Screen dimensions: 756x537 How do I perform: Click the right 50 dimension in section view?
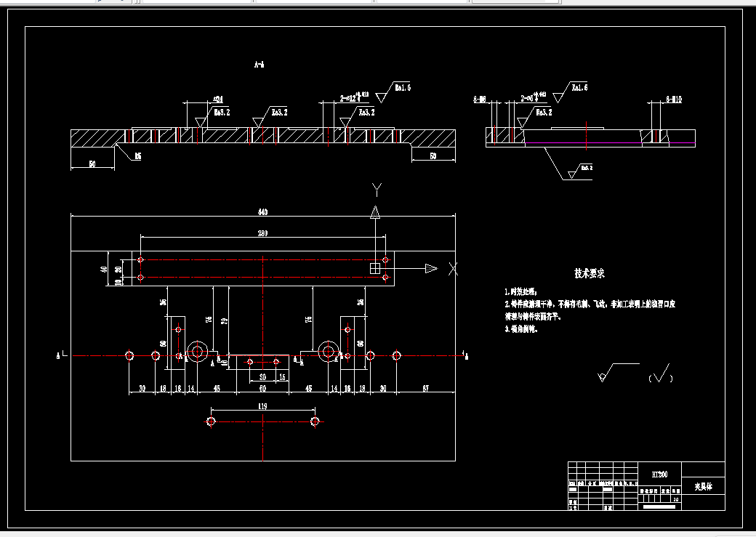point(433,156)
